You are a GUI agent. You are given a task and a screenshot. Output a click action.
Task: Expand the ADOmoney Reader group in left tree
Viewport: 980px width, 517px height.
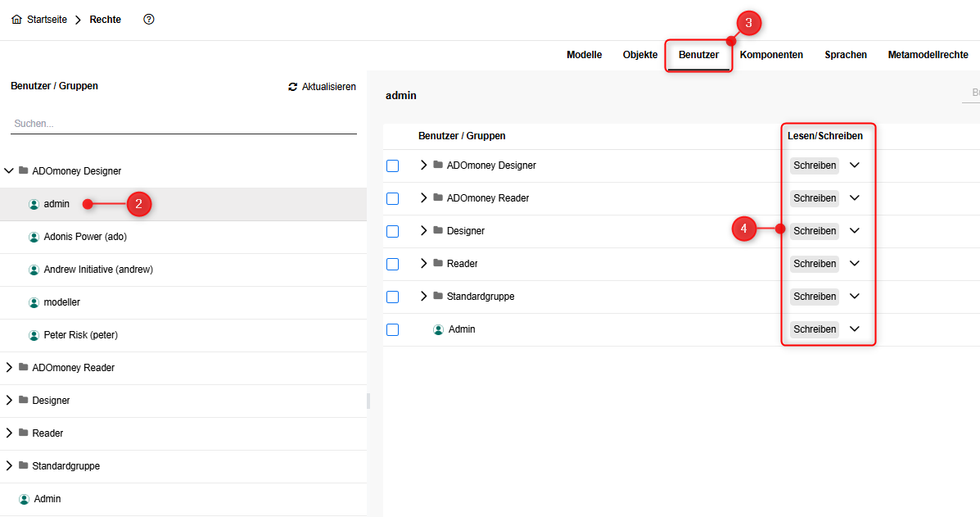click(x=9, y=368)
